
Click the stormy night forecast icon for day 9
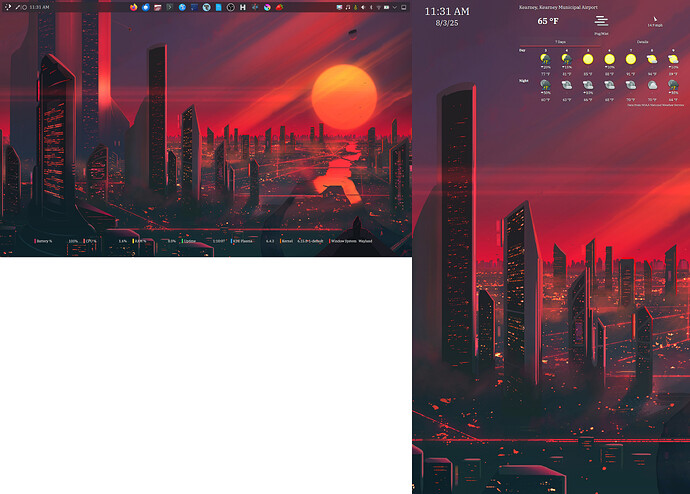672,86
